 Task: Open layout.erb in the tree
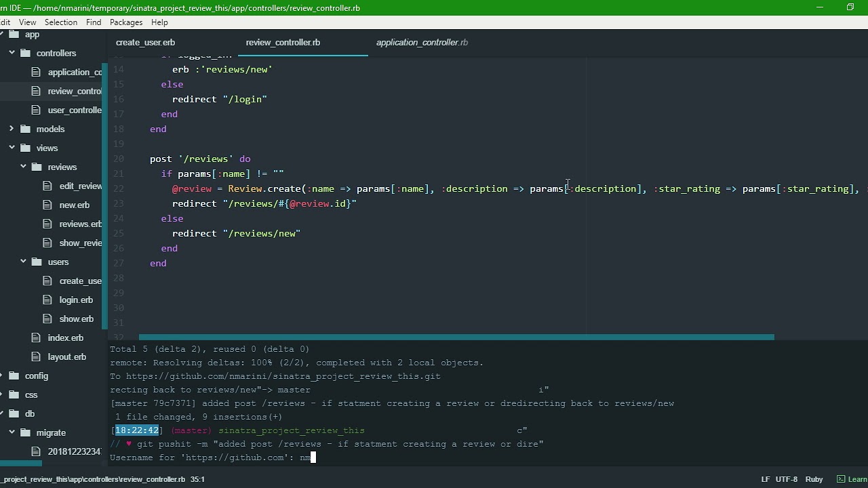(x=66, y=357)
